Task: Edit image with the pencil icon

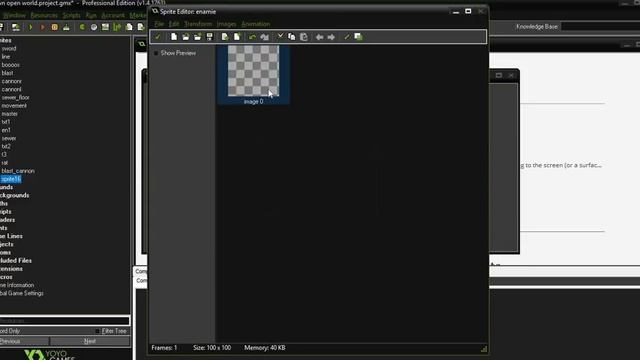Action: tap(347, 37)
